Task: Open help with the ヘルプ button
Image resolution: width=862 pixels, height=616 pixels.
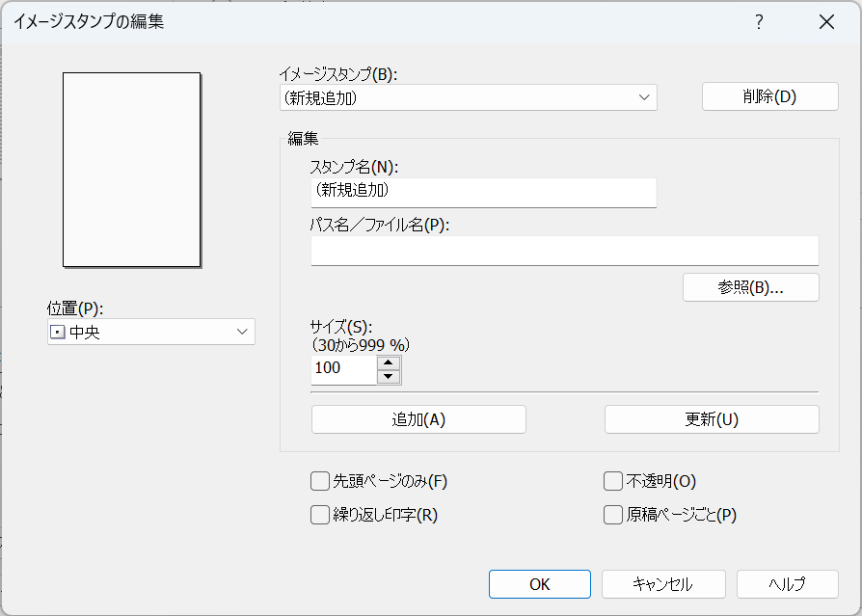Action: click(x=787, y=584)
